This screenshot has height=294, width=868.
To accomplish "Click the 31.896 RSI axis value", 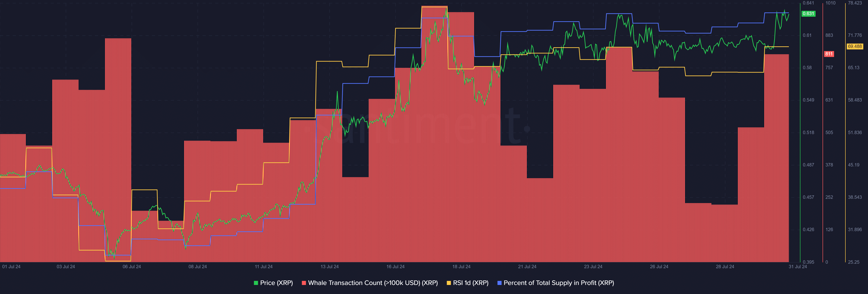I will coord(854,230).
